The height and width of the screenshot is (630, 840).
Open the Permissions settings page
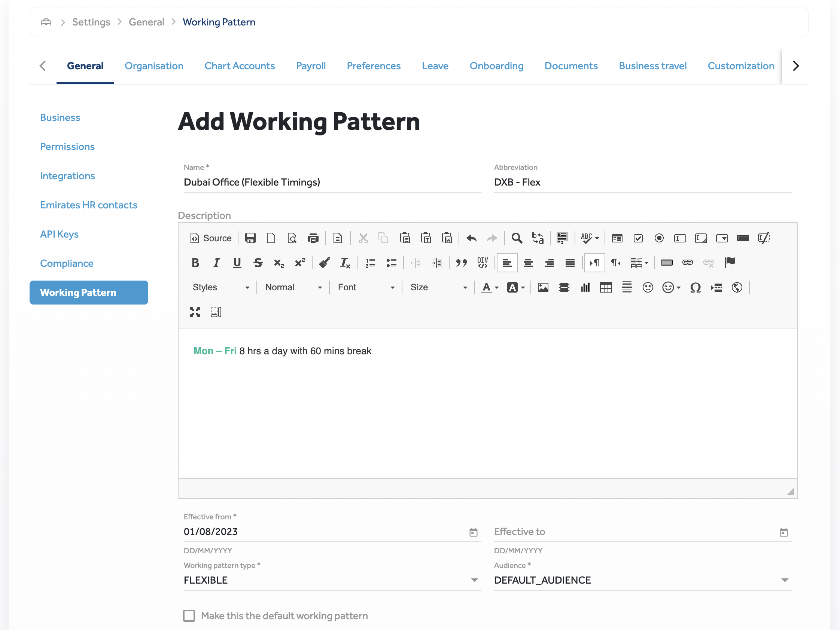[67, 147]
